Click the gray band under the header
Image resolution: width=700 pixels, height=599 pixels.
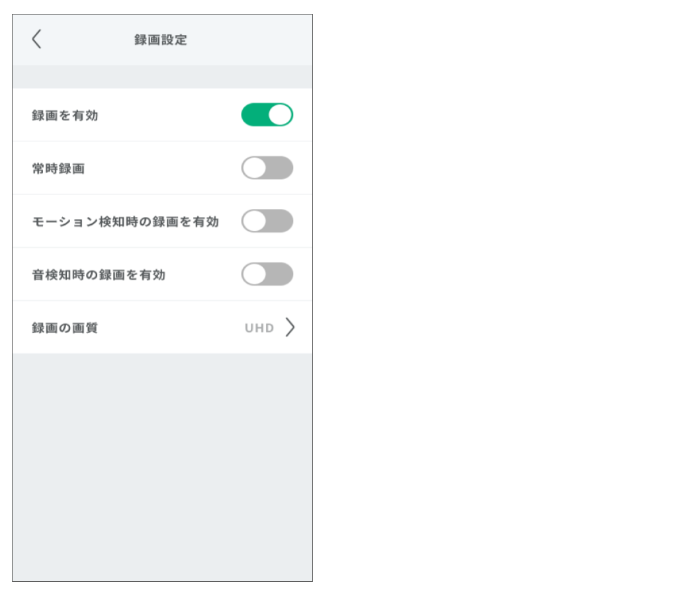[162, 77]
